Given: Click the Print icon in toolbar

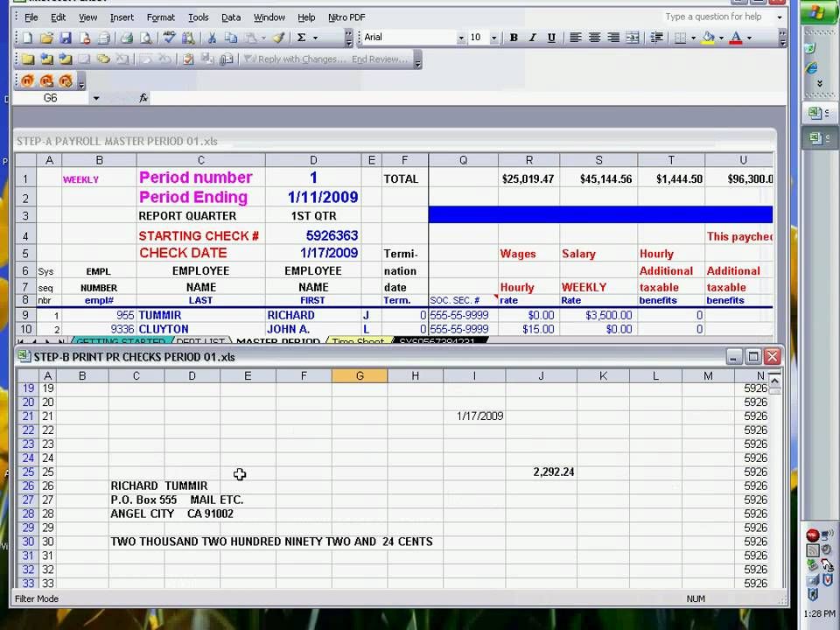Looking at the screenshot, I should [x=126, y=38].
